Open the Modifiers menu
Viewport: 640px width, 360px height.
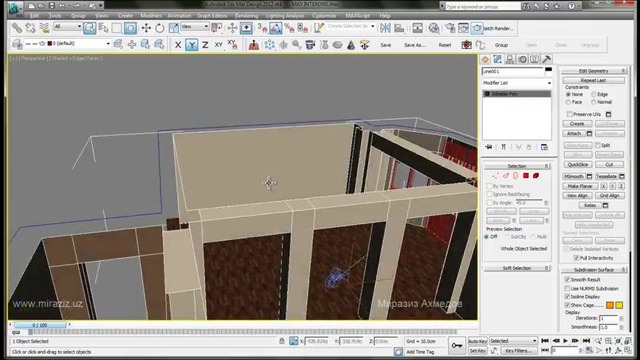click(x=151, y=16)
